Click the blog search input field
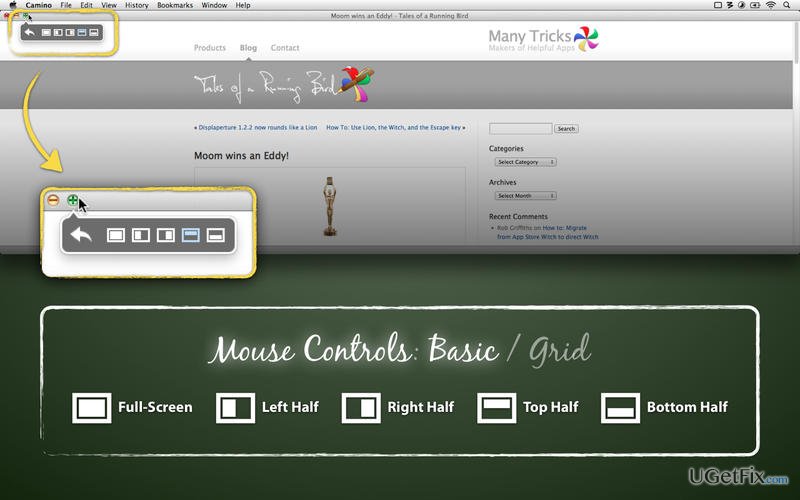 [520, 129]
